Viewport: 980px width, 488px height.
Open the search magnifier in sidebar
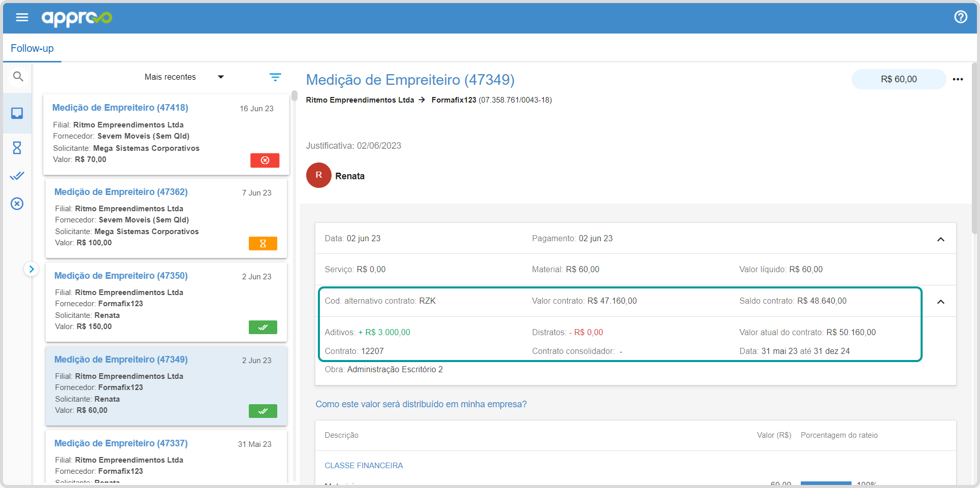[18, 77]
